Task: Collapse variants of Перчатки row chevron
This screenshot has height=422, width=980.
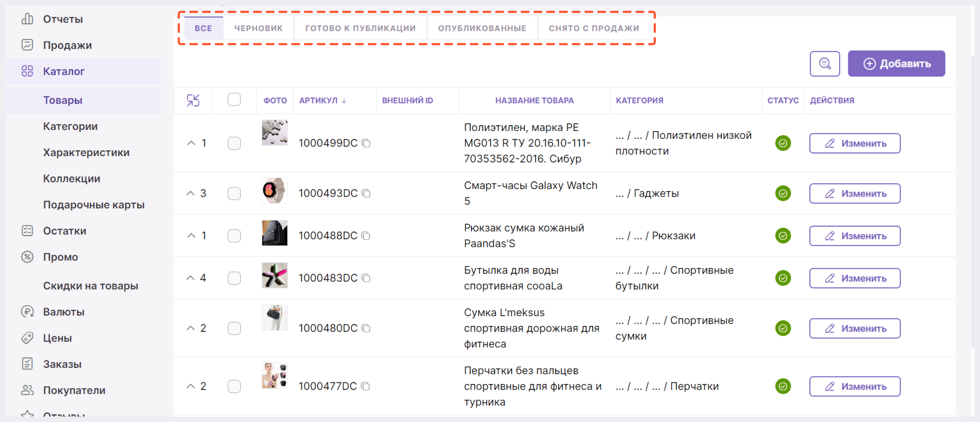Action: (x=191, y=386)
